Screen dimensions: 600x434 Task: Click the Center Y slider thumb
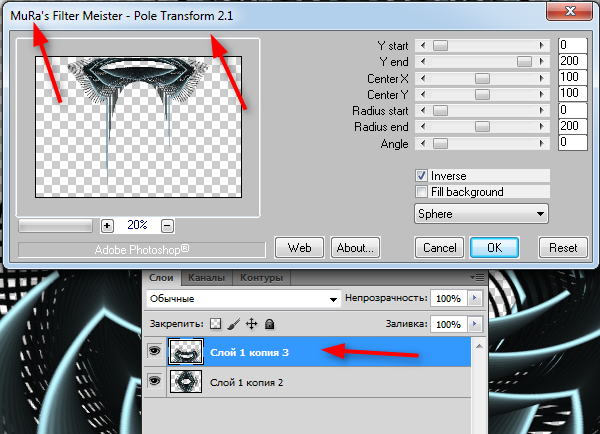click(x=482, y=95)
